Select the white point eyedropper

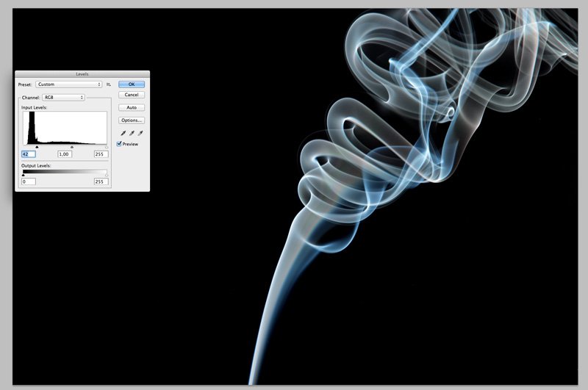pyautogui.click(x=140, y=133)
